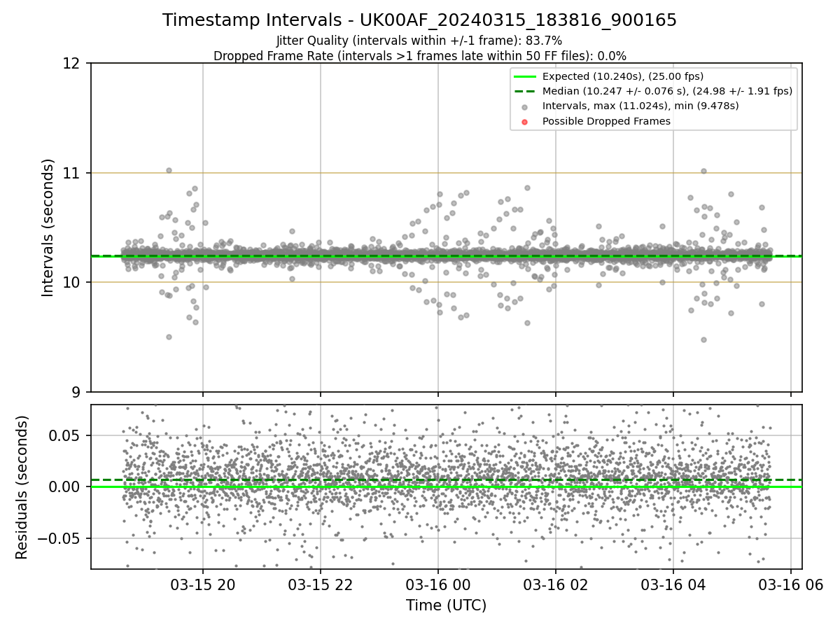The image size is (840, 630).
Task: Click the grey dot marker in the legend
Action: coord(525,106)
